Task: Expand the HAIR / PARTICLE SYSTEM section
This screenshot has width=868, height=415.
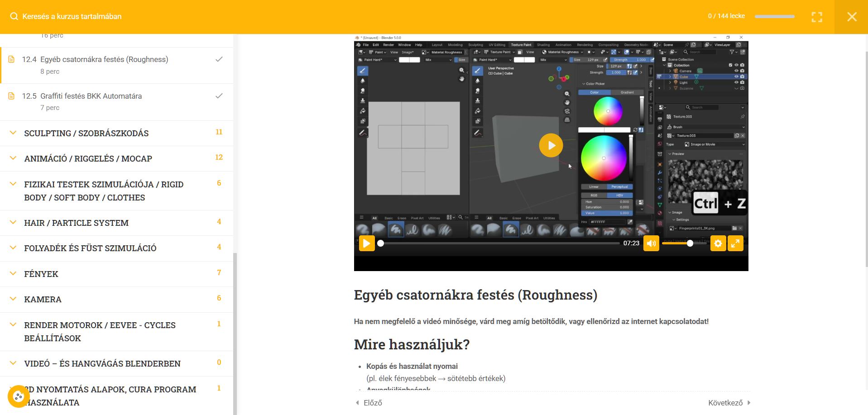Action: pyautogui.click(x=76, y=223)
